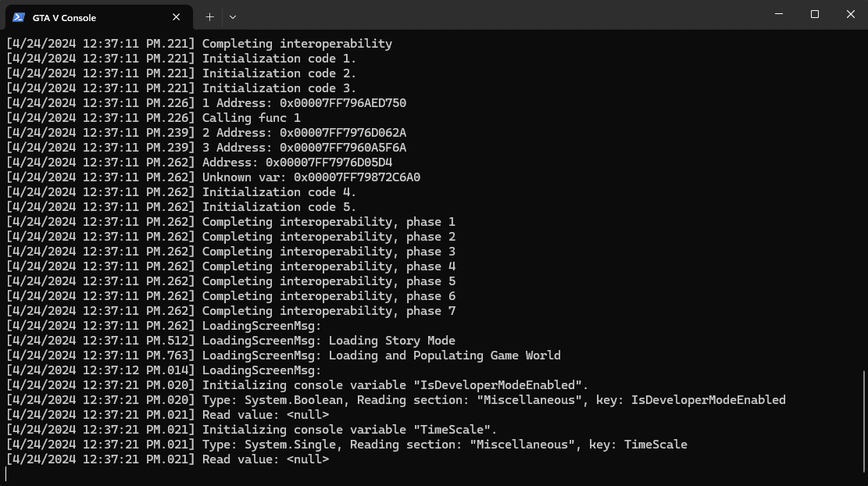Click the PowerShell icon on the tab

click(x=19, y=16)
